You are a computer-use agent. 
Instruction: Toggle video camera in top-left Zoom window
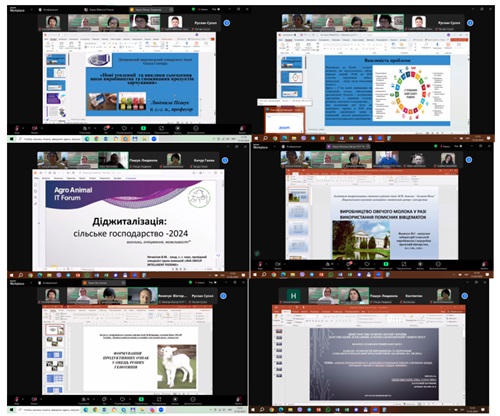pyautogui.click(x=34, y=128)
